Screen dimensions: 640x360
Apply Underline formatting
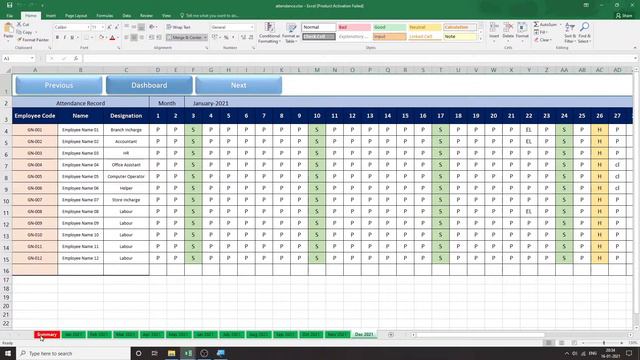(72, 38)
